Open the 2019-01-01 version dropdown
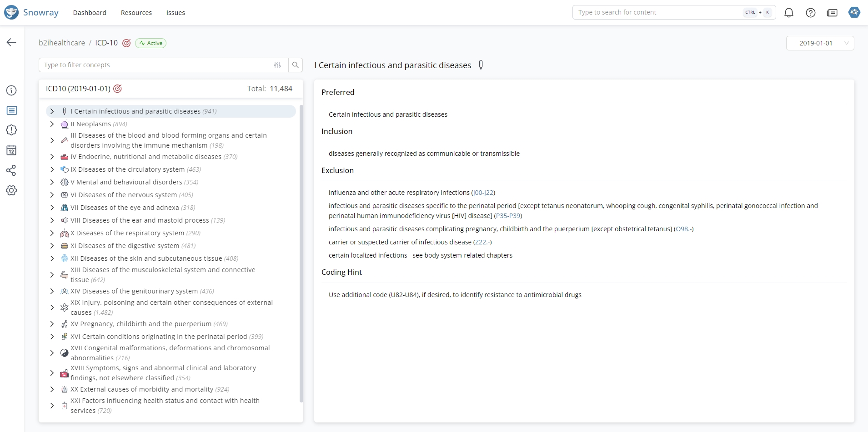The image size is (868, 432). [820, 43]
